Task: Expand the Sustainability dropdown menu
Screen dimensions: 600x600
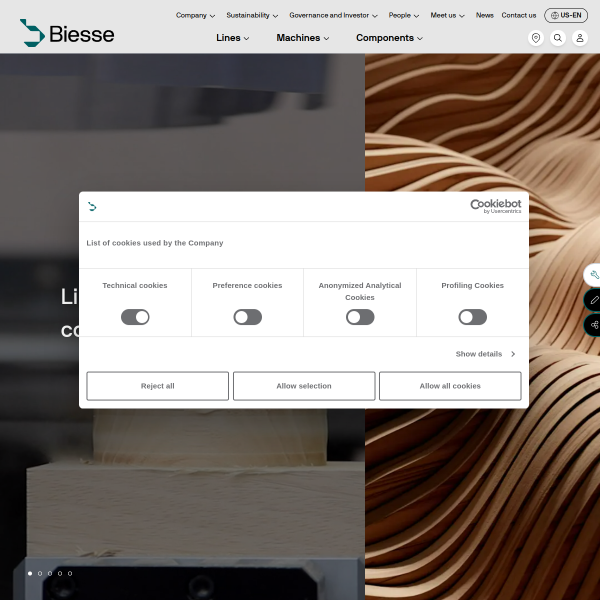Action: (x=252, y=15)
